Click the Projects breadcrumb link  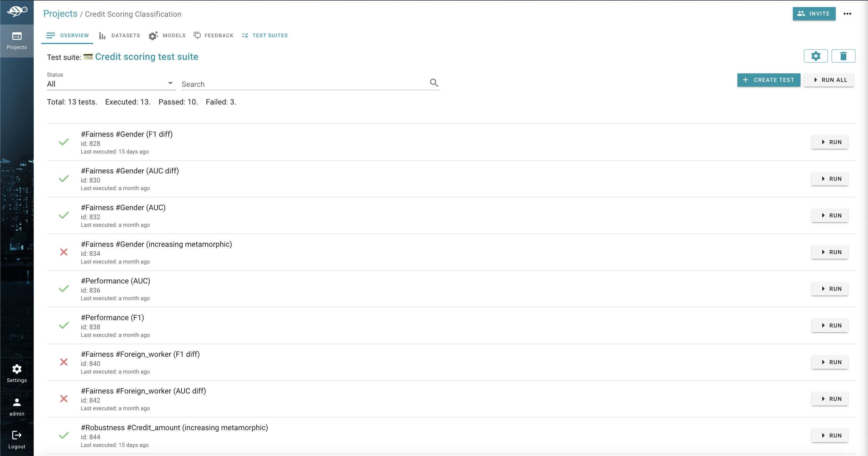pyautogui.click(x=60, y=14)
